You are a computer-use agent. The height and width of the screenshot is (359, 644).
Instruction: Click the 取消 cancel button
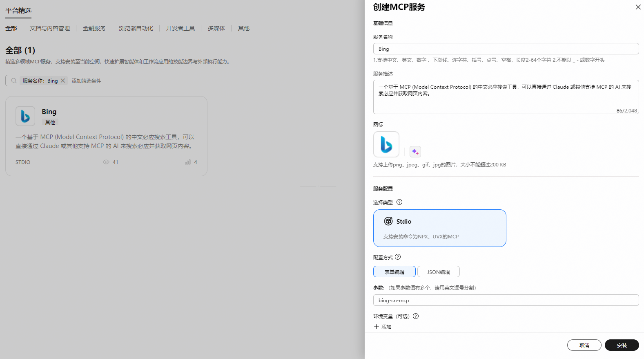tap(584, 345)
